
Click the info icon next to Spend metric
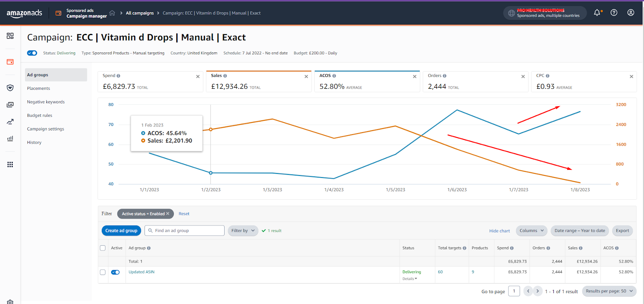coord(118,76)
